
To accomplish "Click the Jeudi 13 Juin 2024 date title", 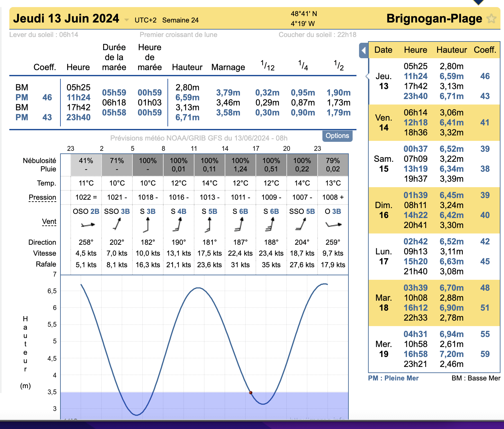I will [x=66, y=19].
